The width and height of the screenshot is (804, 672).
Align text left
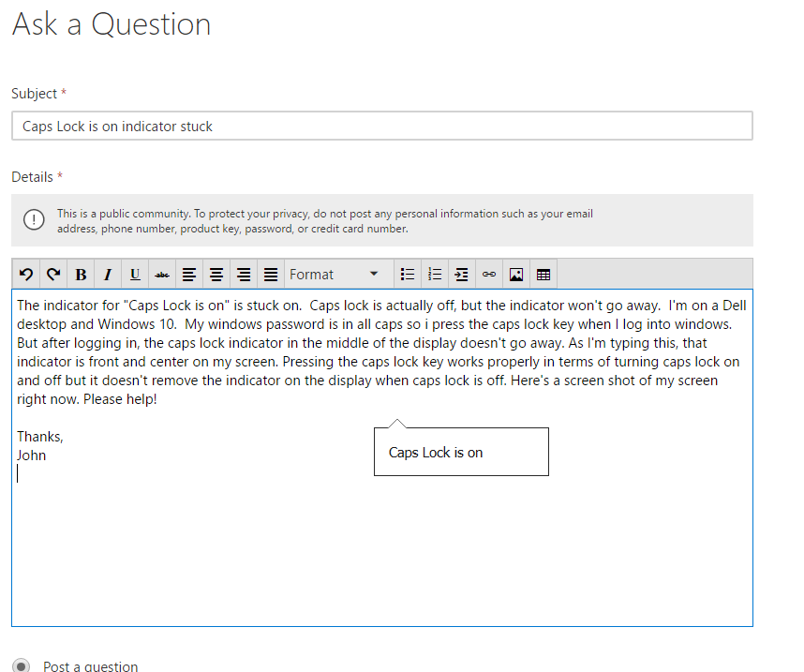[189, 275]
